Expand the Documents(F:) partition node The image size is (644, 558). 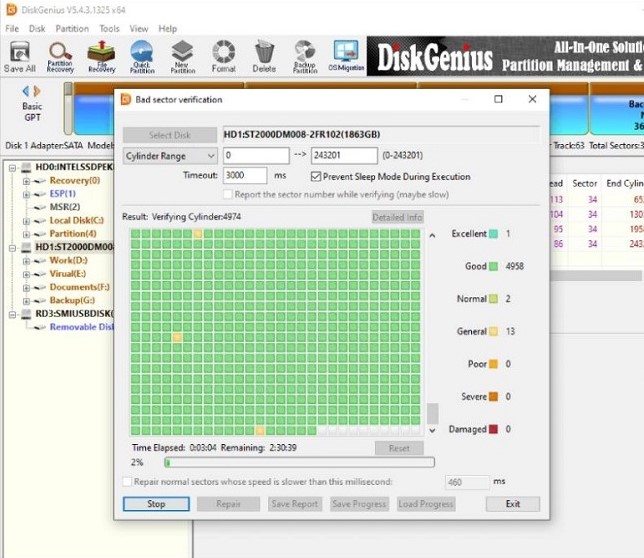[26, 287]
